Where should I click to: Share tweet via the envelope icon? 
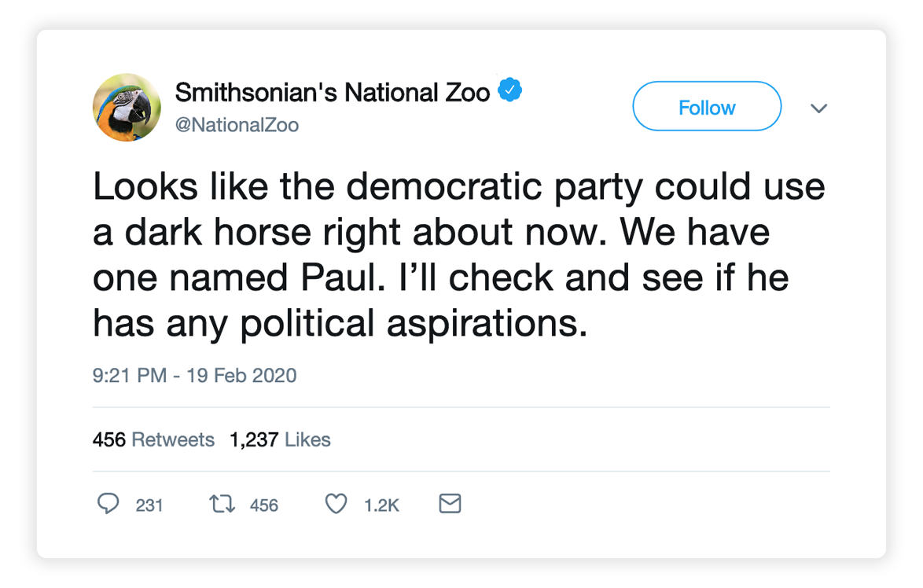point(449,504)
